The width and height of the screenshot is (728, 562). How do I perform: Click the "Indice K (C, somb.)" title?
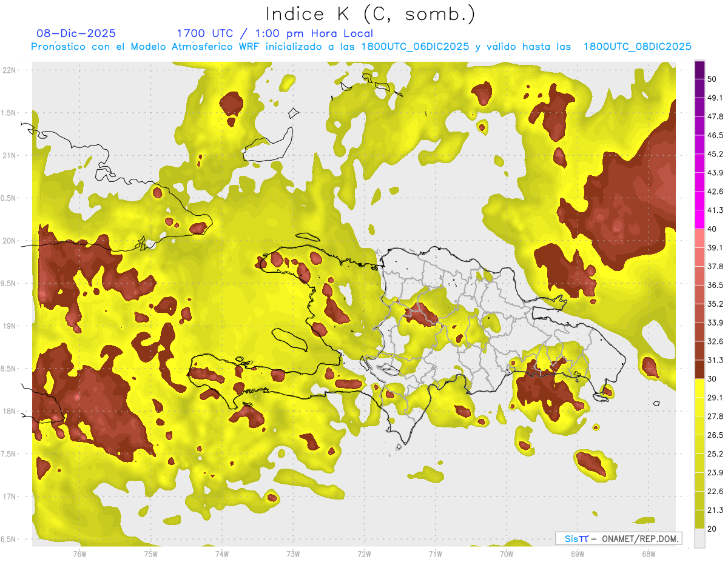click(x=371, y=15)
